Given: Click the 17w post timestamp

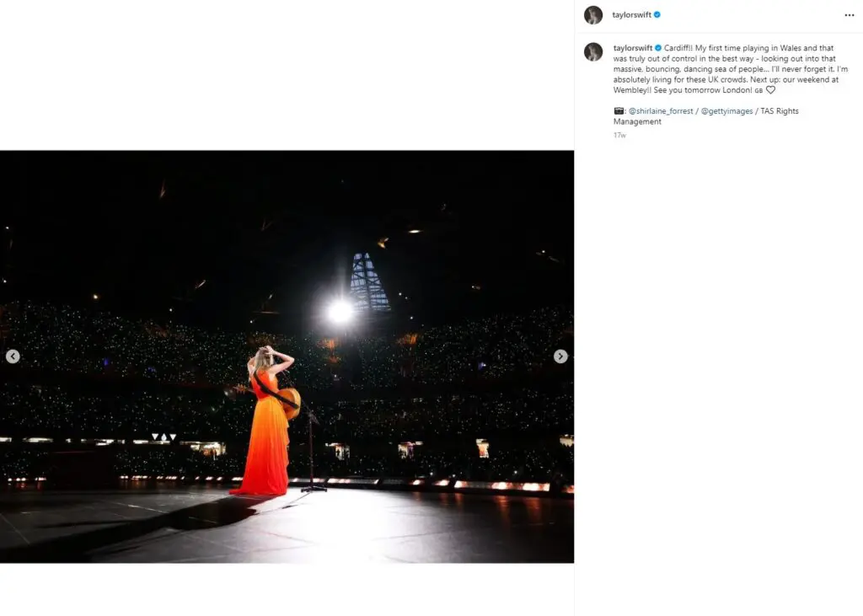Looking at the screenshot, I should [619, 135].
